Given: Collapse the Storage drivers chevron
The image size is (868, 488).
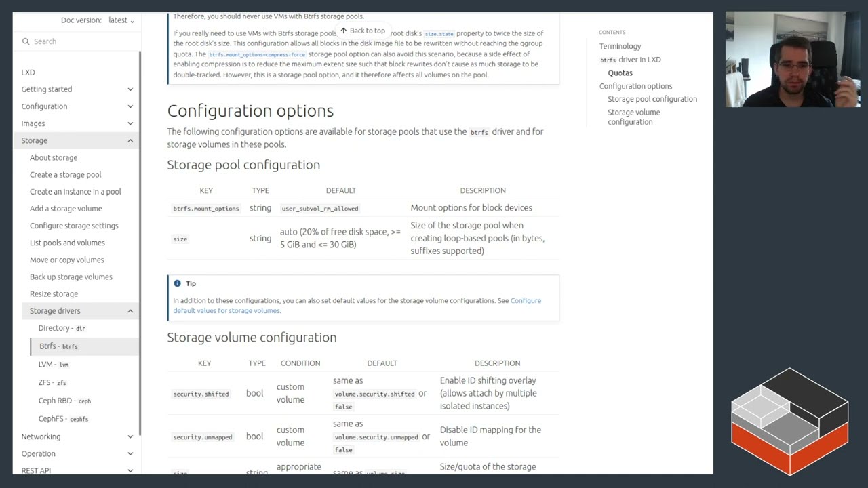Looking at the screenshot, I should [130, 311].
